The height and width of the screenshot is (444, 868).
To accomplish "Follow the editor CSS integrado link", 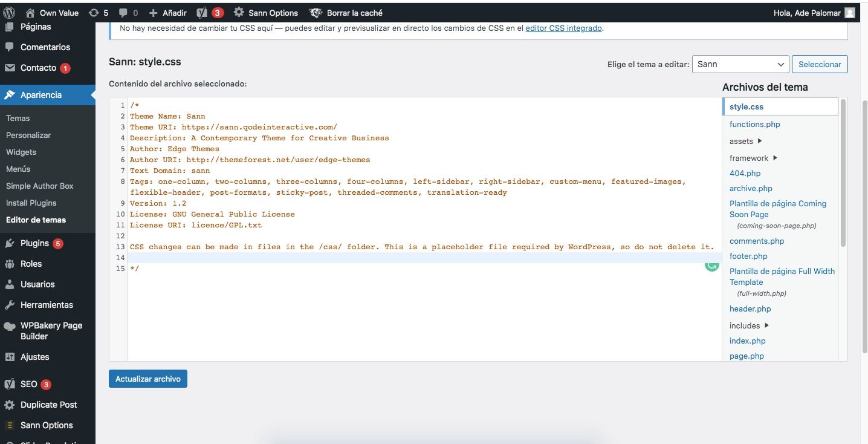I will pos(563,28).
